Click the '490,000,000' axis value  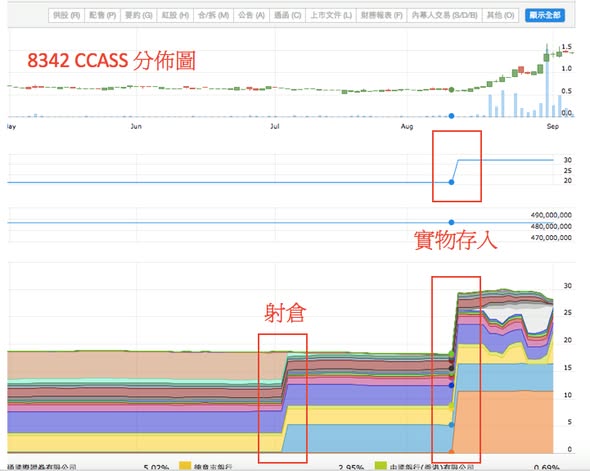pos(551,215)
